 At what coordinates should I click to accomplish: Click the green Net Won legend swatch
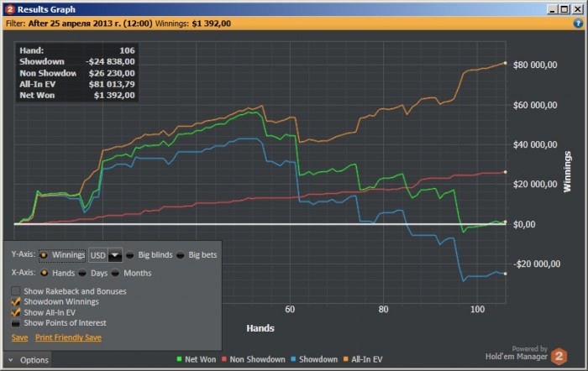(x=179, y=359)
